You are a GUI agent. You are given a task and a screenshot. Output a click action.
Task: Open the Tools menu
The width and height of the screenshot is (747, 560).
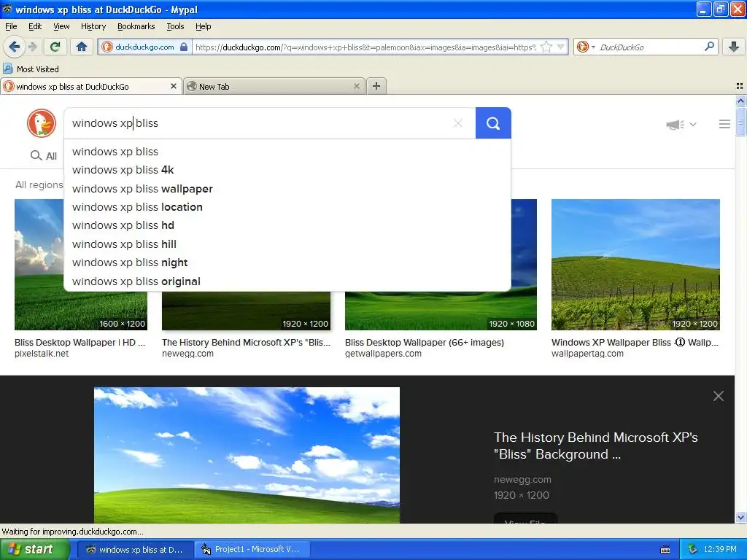coord(175,26)
